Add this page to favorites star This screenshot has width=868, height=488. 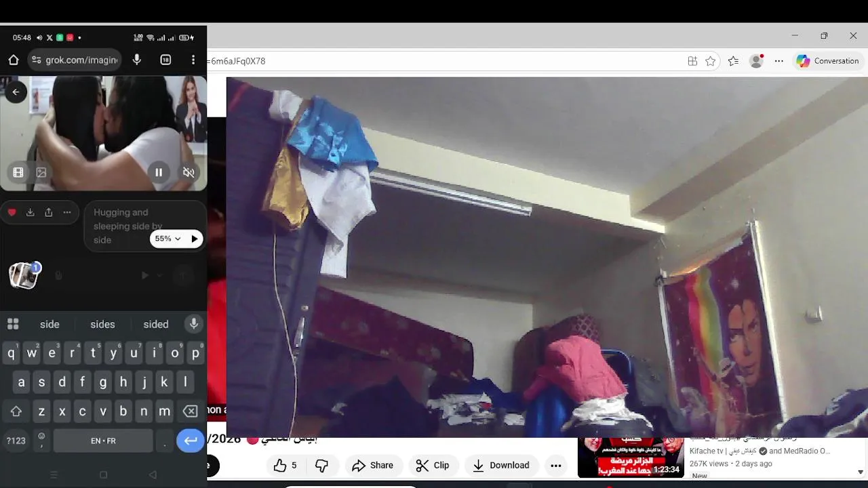pos(710,61)
